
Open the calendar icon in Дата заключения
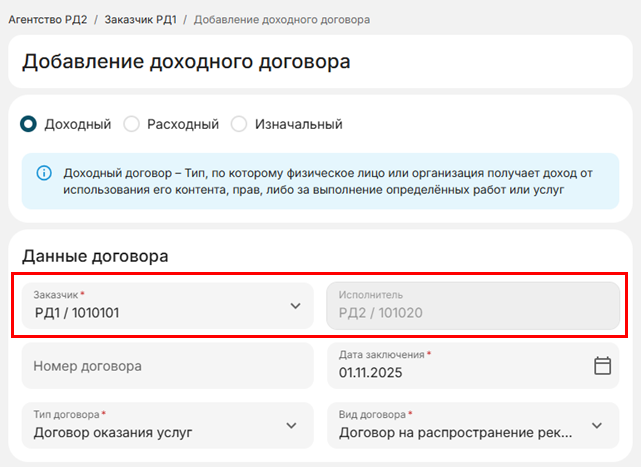(x=602, y=366)
